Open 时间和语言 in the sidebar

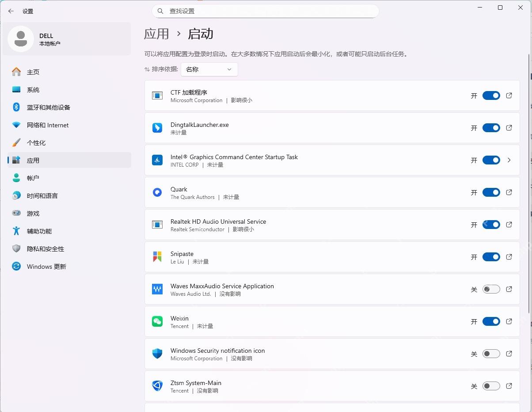click(69, 195)
